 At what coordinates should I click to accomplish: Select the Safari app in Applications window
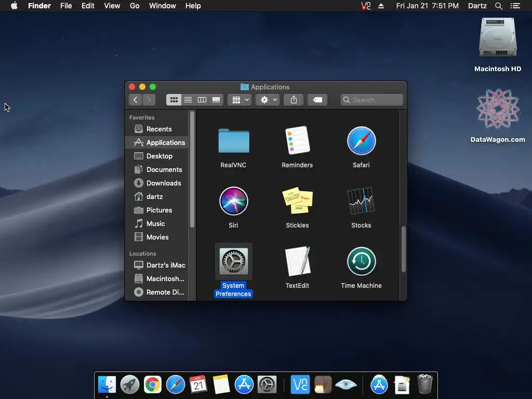pos(362,141)
